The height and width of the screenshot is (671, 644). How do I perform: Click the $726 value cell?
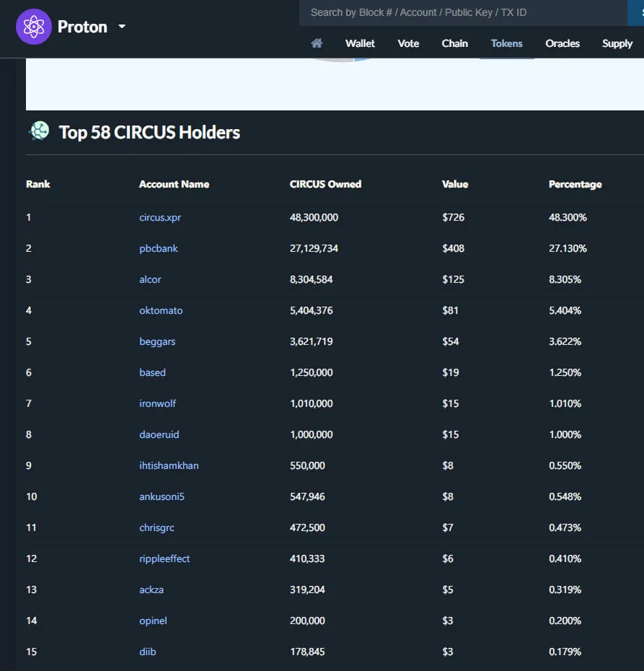(454, 217)
